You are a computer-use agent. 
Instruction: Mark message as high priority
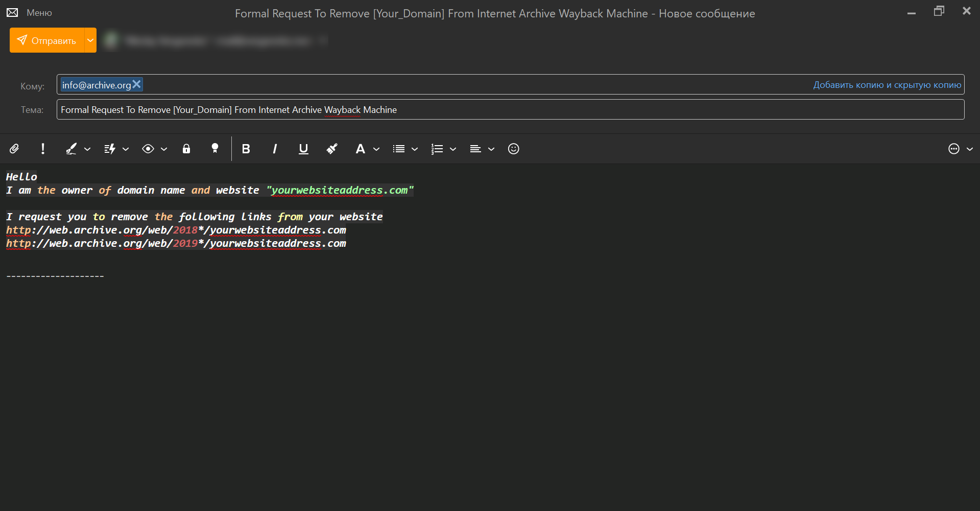coord(43,149)
